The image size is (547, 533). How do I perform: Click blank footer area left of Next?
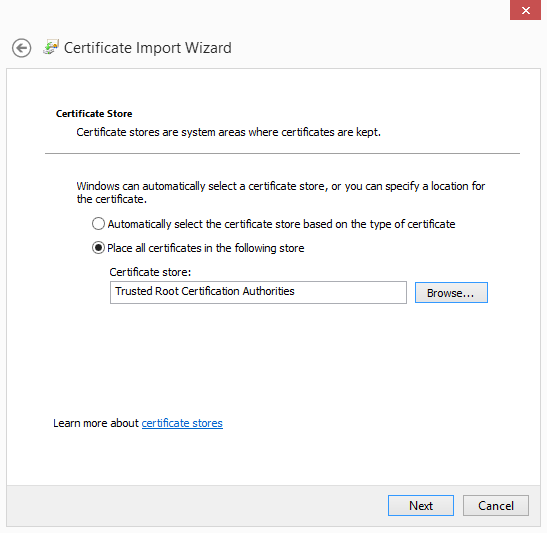click(195, 506)
